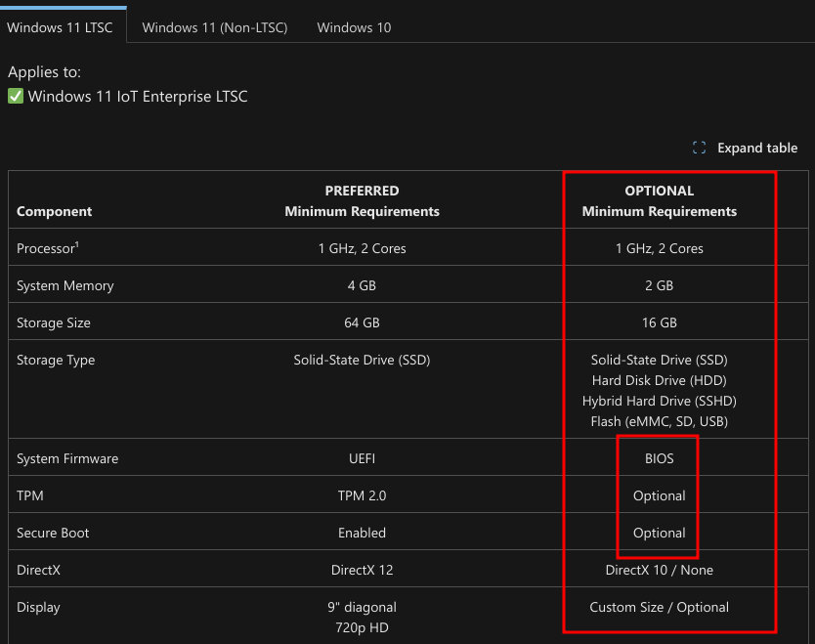
Task: Click the OPTIONAL Minimum Requirements header
Action: coord(659,201)
